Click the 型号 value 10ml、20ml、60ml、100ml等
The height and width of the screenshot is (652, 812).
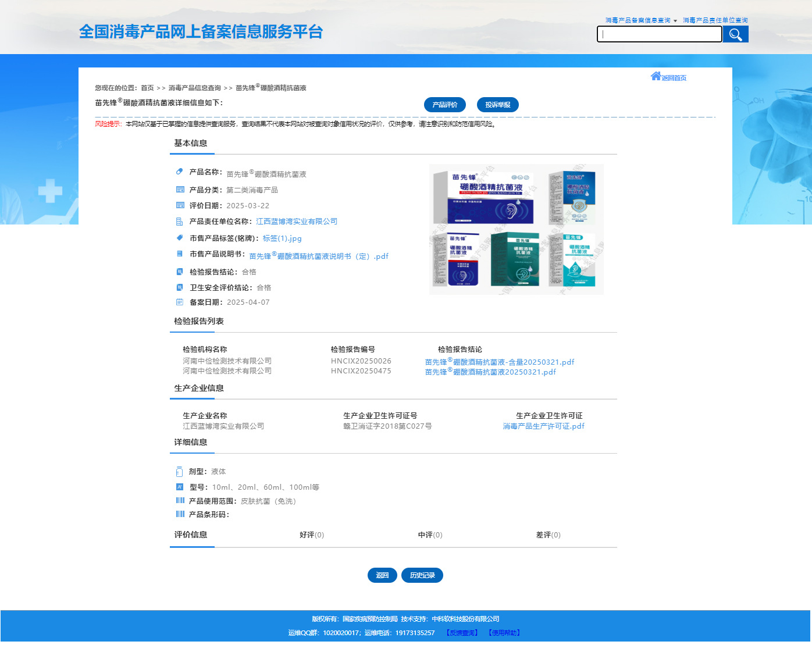coord(266,487)
